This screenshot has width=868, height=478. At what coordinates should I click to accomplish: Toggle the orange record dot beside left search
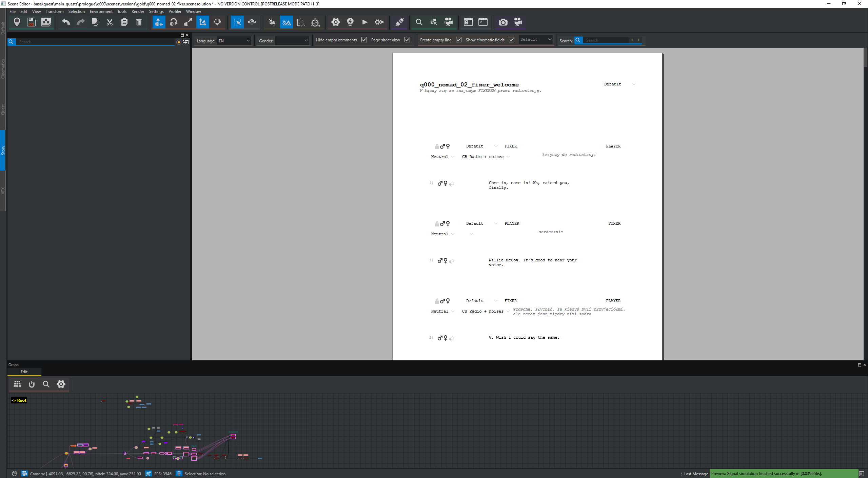click(x=179, y=42)
